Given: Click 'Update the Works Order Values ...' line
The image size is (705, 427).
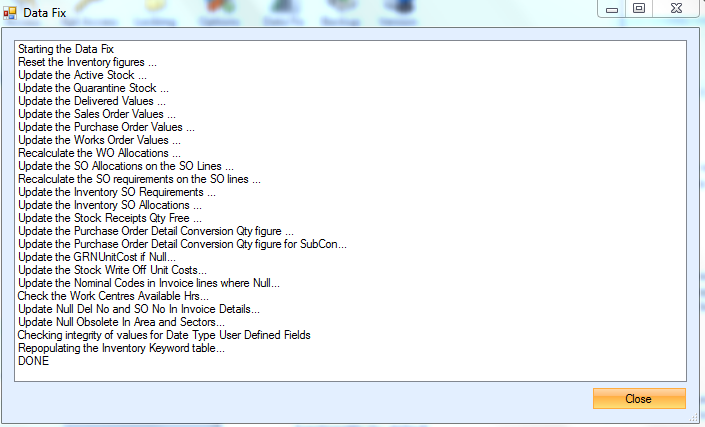Looking at the screenshot, I should (99, 140).
